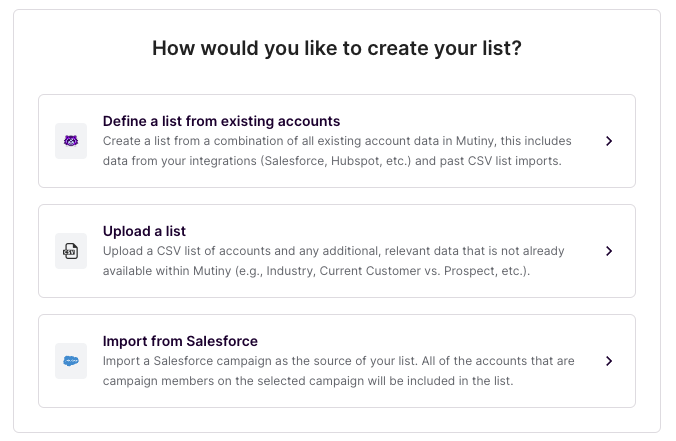The image size is (676, 441).
Task: Click the blue Salesforce cloud icon
Action: pyautogui.click(x=71, y=361)
